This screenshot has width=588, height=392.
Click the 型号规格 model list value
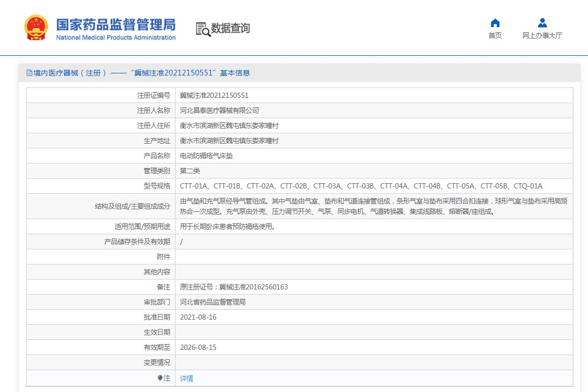(361, 186)
